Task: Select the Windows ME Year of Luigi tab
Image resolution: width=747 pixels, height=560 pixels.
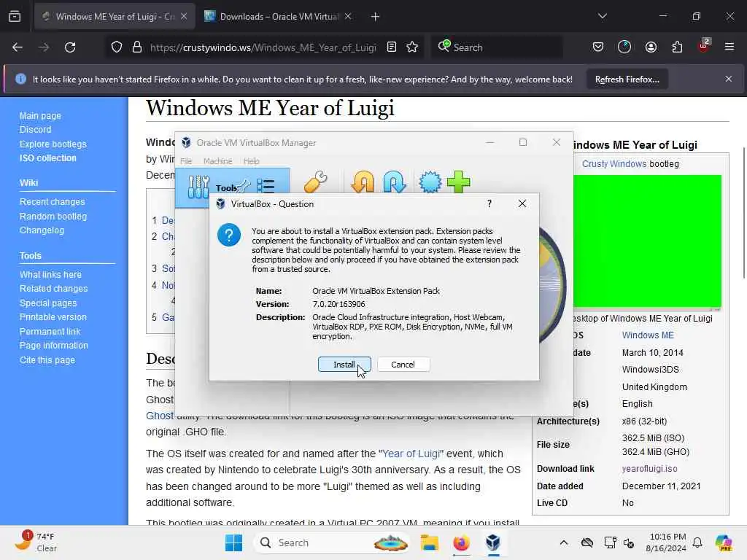Action: 115,17
